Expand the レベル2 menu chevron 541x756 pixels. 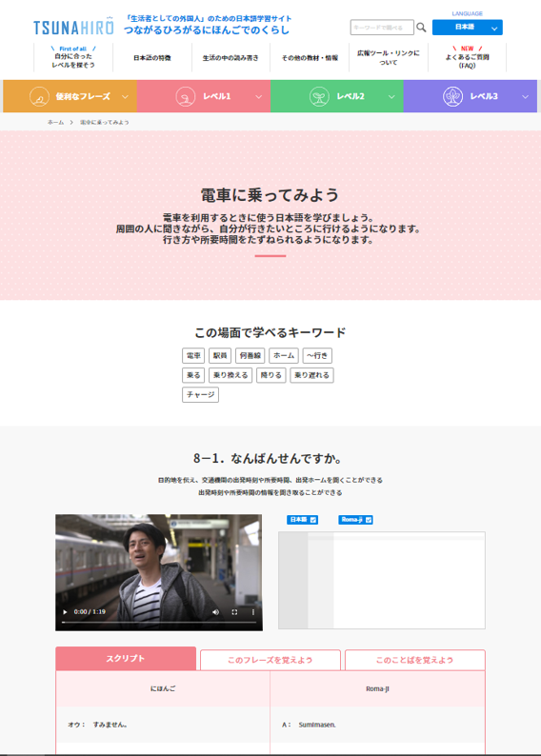coord(391,96)
